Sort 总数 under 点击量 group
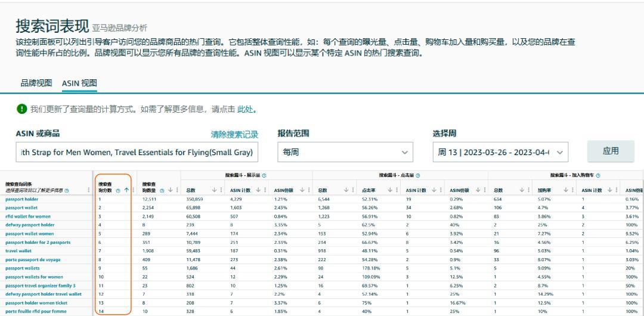 [x=346, y=190]
